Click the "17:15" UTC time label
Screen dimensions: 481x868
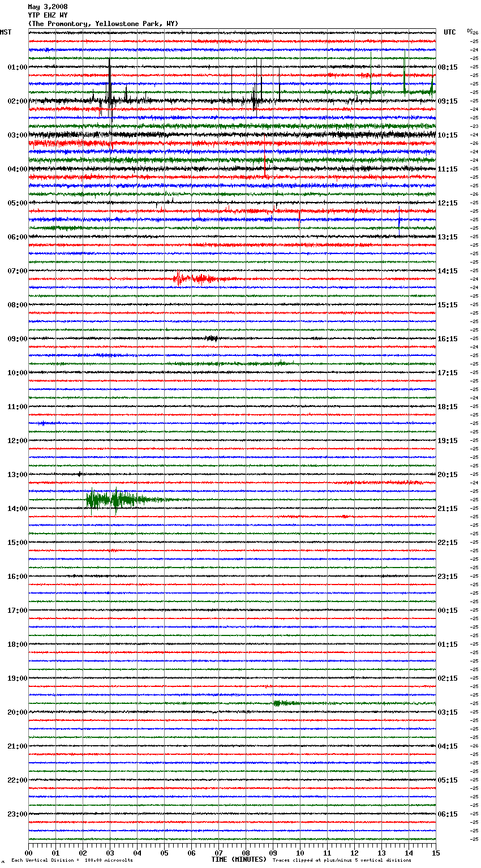pos(448,373)
